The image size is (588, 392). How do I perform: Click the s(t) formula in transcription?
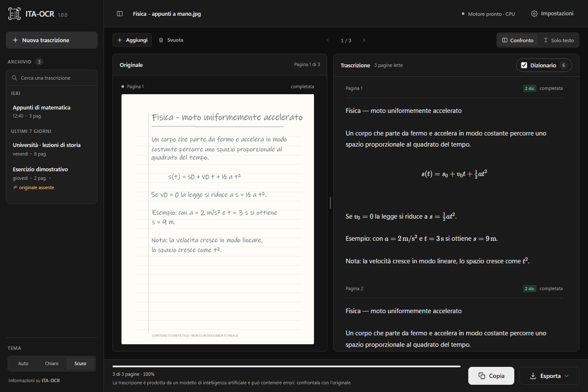454,174
